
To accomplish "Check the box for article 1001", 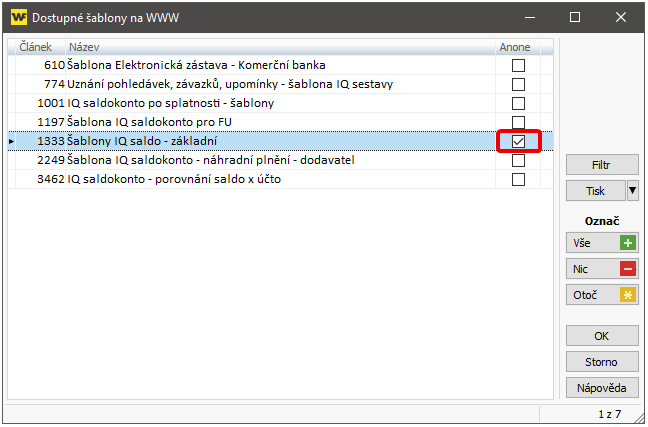I will click(x=518, y=103).
